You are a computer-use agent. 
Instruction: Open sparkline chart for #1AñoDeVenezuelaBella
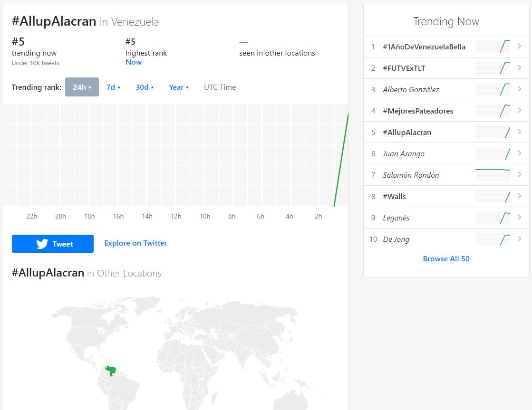click(x=493, y=47)
